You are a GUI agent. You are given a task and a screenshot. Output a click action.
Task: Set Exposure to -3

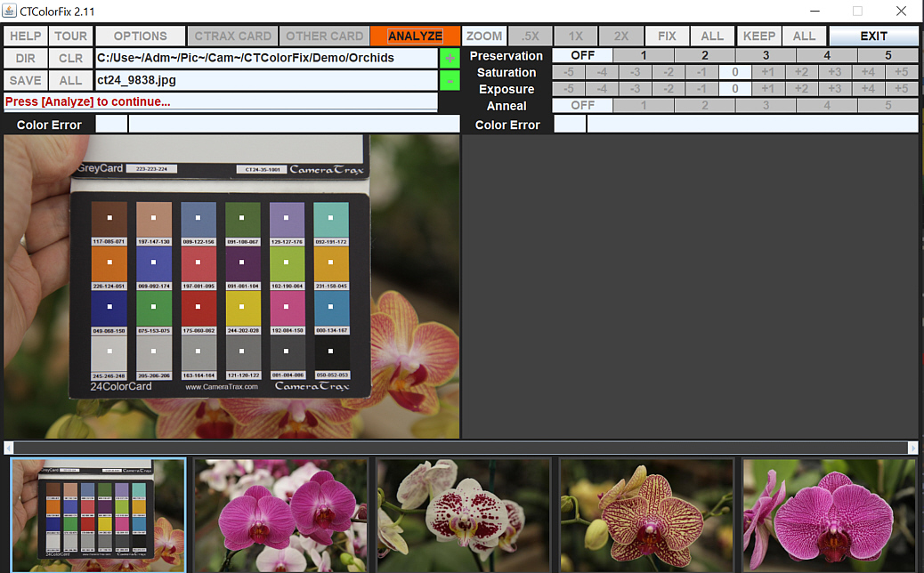click(x=635, y=89)
